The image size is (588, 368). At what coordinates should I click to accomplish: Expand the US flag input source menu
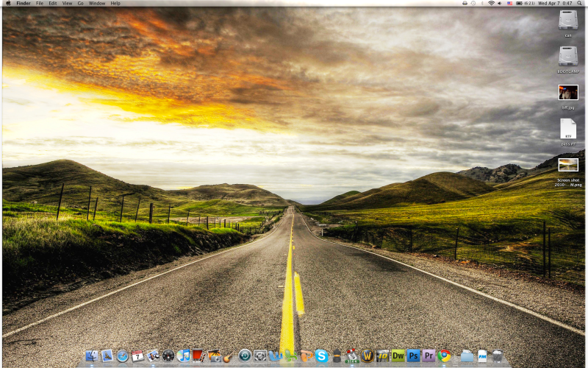pyautogui.click(x=509, y=4)
